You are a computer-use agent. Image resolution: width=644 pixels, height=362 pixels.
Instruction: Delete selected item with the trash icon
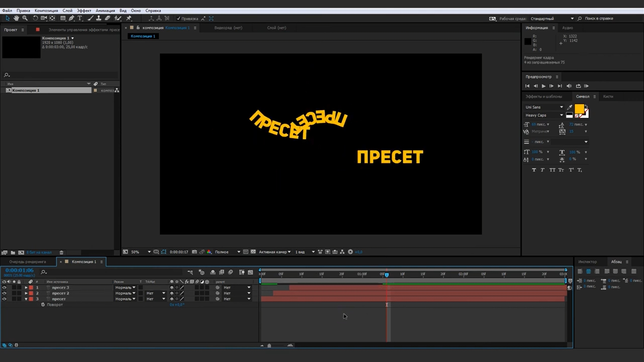[x=61, y=252]
